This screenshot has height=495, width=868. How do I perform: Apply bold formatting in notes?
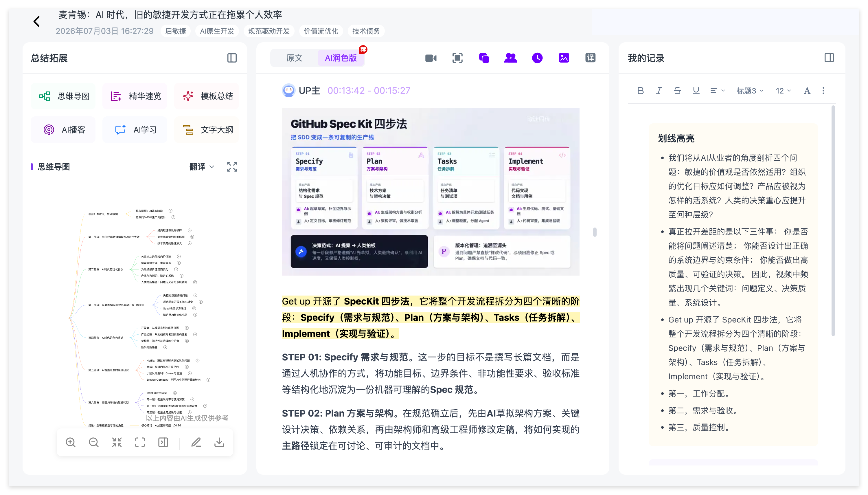[x=640, y=91]
